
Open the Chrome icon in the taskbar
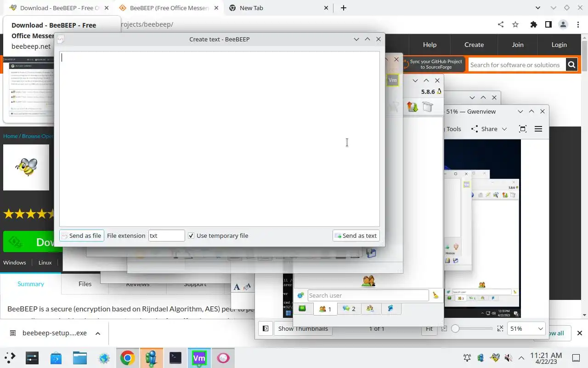click(128, 358)
